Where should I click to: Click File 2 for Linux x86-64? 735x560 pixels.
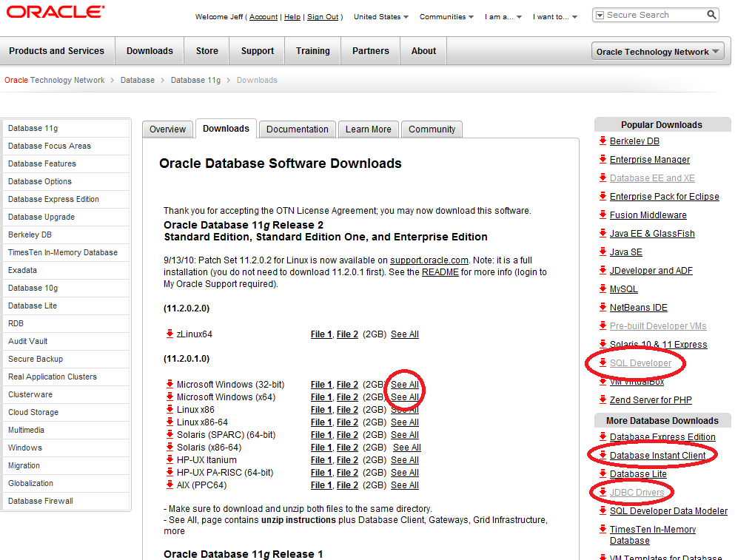coord(347,422)
